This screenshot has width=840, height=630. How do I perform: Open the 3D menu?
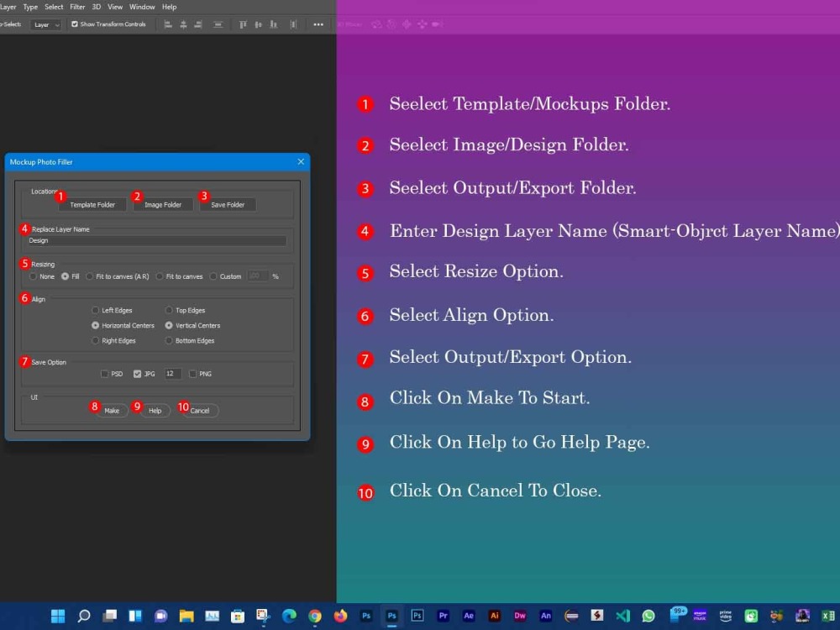[97, 7]
